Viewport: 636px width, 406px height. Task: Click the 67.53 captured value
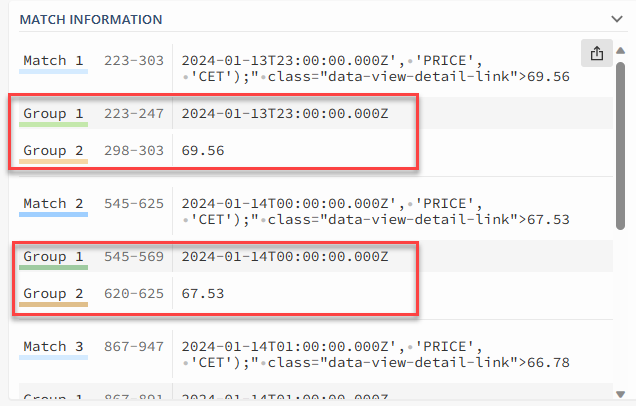click(x=203, y=294)
